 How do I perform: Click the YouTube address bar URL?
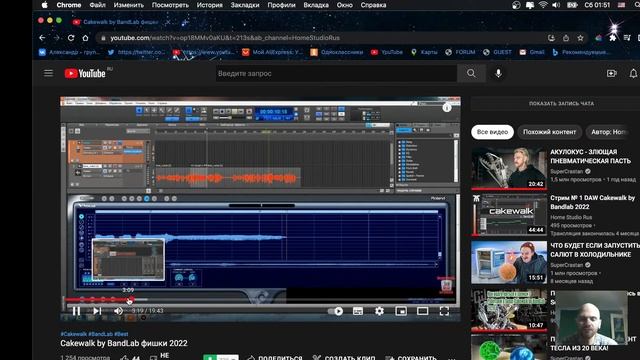coord(225,38)
